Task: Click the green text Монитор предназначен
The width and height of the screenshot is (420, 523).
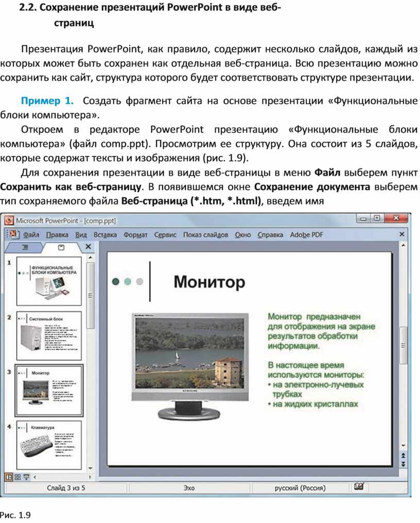Action: coord(314,316)
